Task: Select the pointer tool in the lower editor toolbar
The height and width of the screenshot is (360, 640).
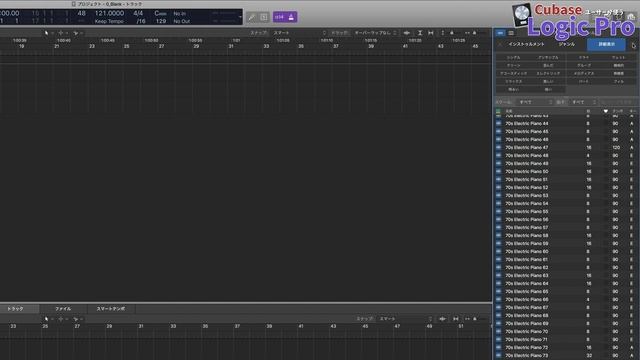Action: coord(47,319)
